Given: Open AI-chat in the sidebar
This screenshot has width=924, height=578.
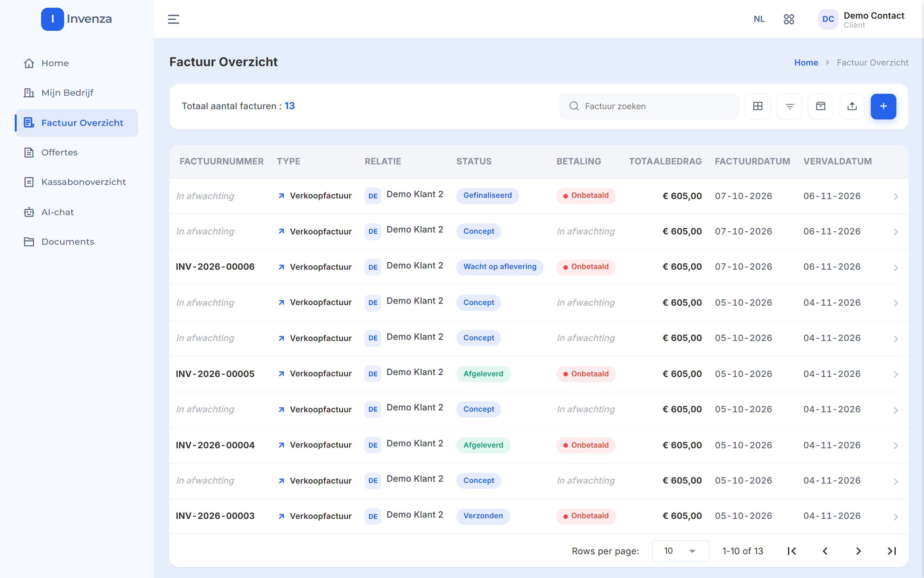Looking at the screenshot, I should coord(76,212).
